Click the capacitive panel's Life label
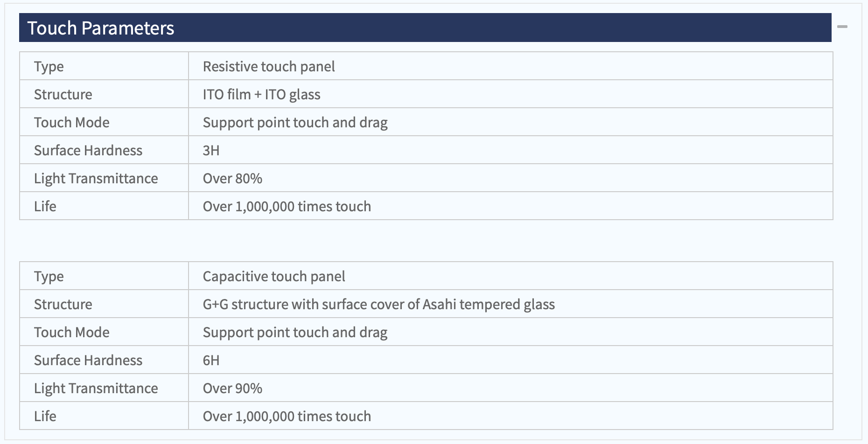The height and width of the screenshot is (444, 868). pos(45,416)
